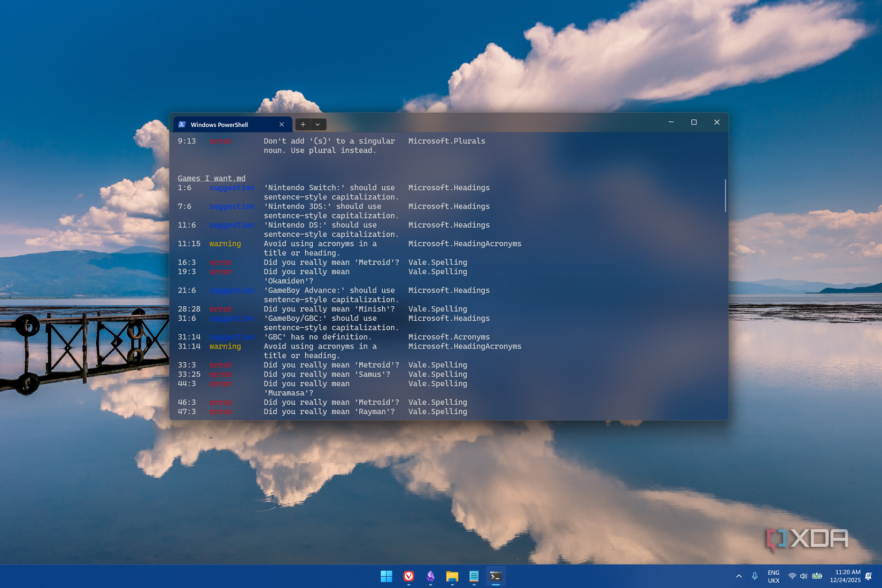
Task: Open the clock showing 11:20 AM
Action: coord(845,576)
